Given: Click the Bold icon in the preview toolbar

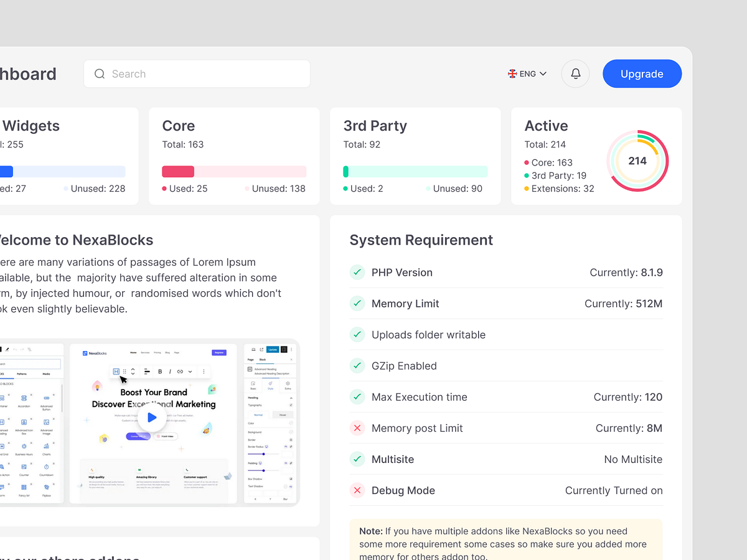Looking at the screenshot, I should click(160, 371).
